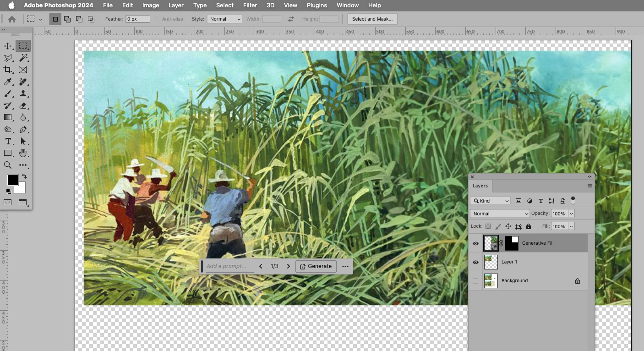Image resolution: width=644 pixels, height=351 pixels.
Task: Open the Kind filter dropdown
Action: tap(490, 201)
